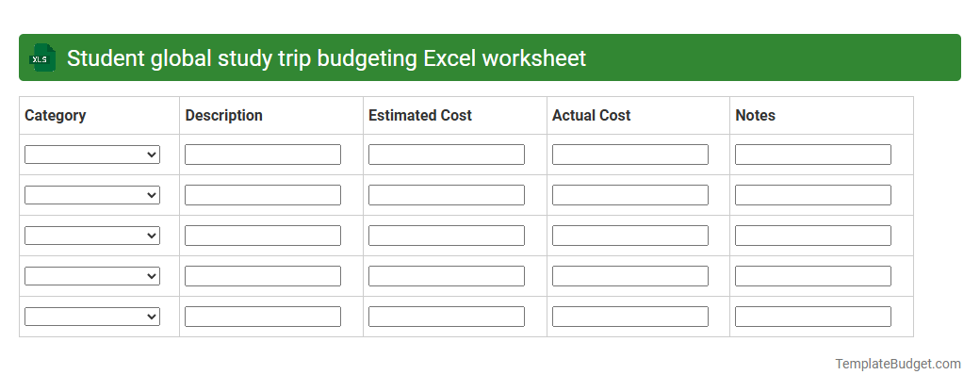Click the Actual Cost field in fourth row
Screen dimensions: 980x391
point(630,276)
